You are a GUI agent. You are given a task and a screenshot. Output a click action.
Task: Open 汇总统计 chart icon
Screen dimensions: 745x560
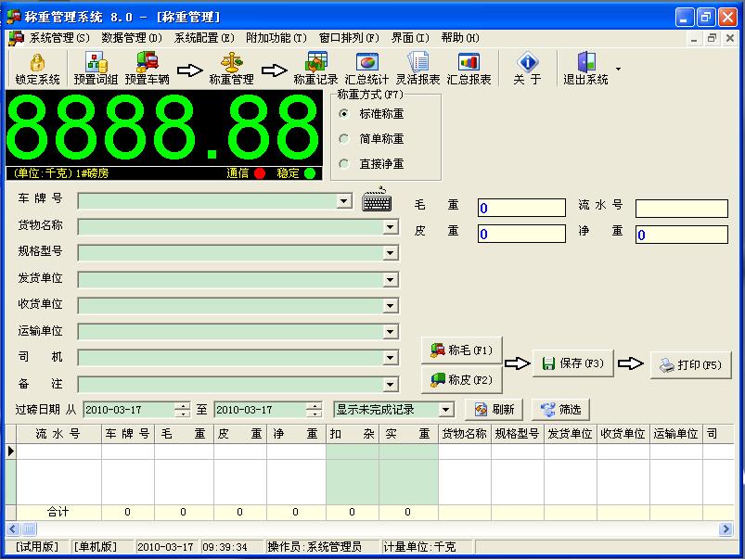pyautogui.click(x=366, y=62)
